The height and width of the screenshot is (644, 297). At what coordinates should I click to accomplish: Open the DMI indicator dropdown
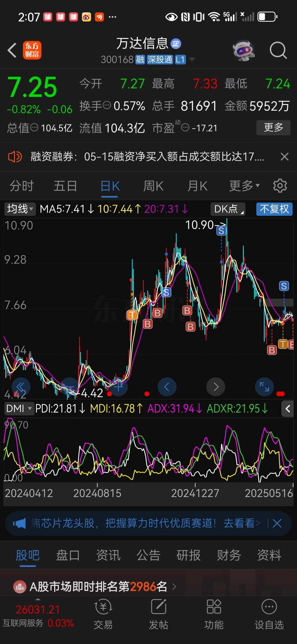coord(19,408)
